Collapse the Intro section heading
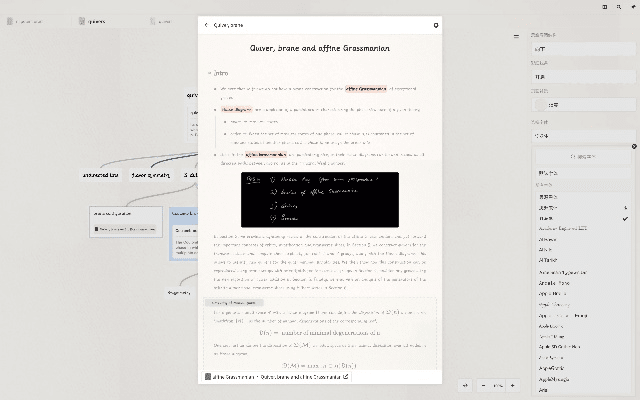Screen dimensions: 640x400 pyautogui.click(x=209, y=73)
